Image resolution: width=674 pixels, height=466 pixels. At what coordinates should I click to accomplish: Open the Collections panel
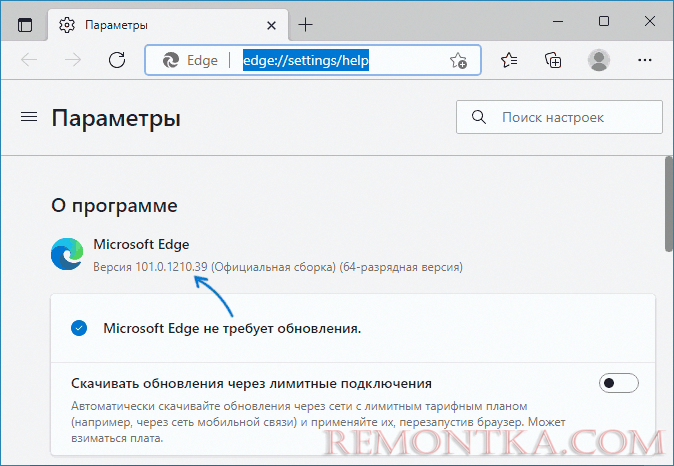click(553, 60)
